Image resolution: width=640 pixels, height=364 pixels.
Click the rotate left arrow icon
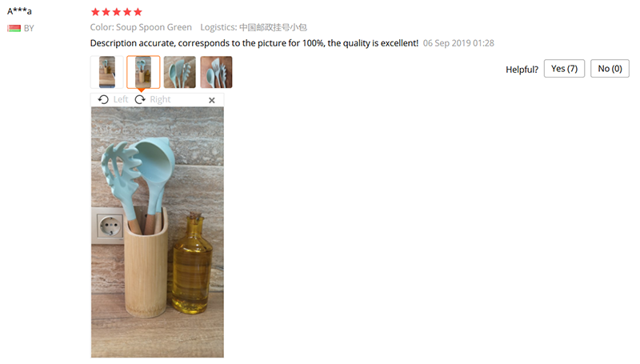[x=103, y=99]
